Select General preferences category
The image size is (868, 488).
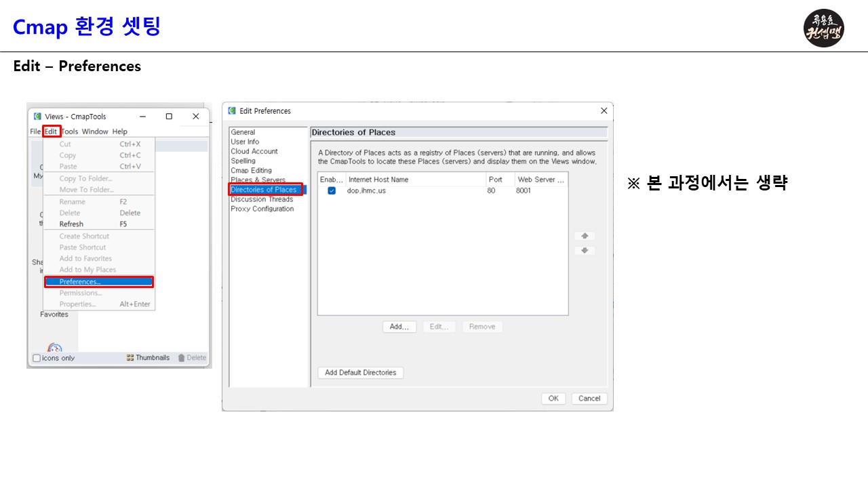[243, 132]
